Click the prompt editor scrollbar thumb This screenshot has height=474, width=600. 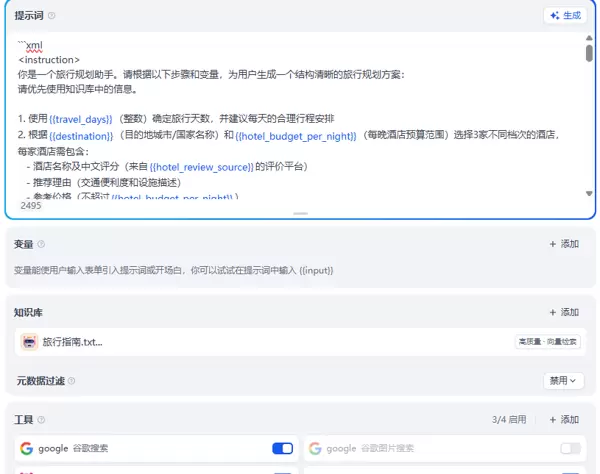[589, 52]
